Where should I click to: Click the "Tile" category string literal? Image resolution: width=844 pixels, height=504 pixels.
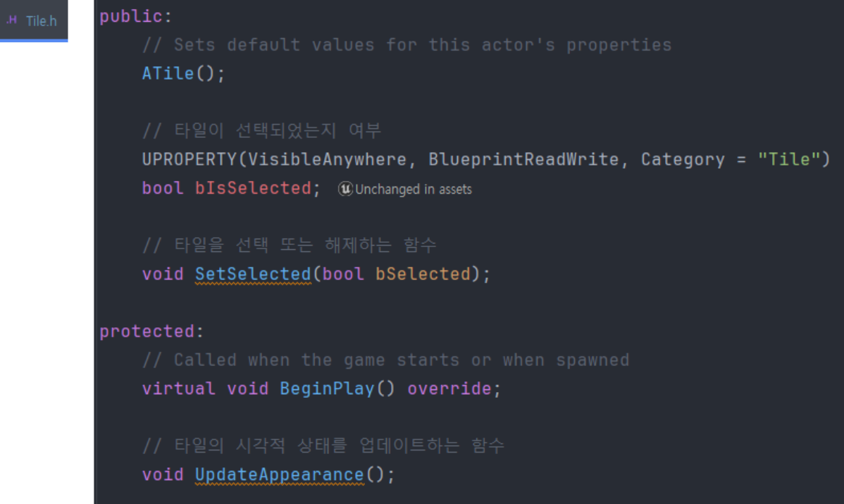789,159
